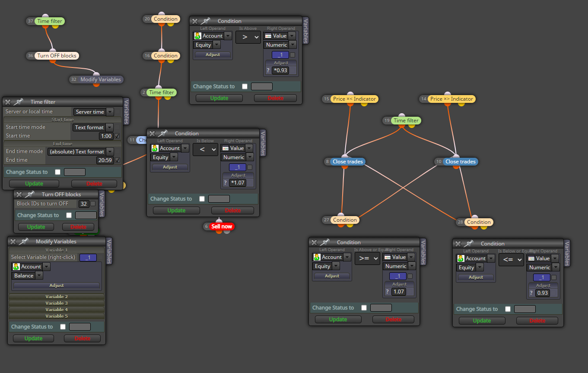The height and width of the screenshot is (373, 588).
Task: Select Close trades block number 10
Action: (461, 162)
